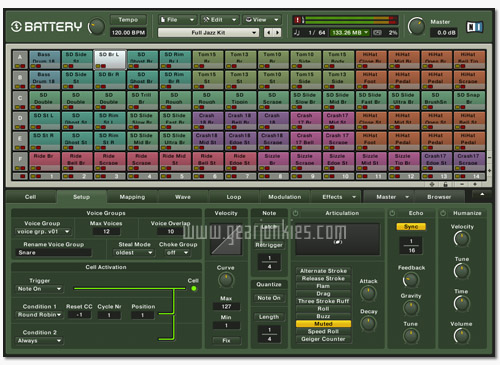
Task: Select the Ride Br cell
Action: point(45,161)
